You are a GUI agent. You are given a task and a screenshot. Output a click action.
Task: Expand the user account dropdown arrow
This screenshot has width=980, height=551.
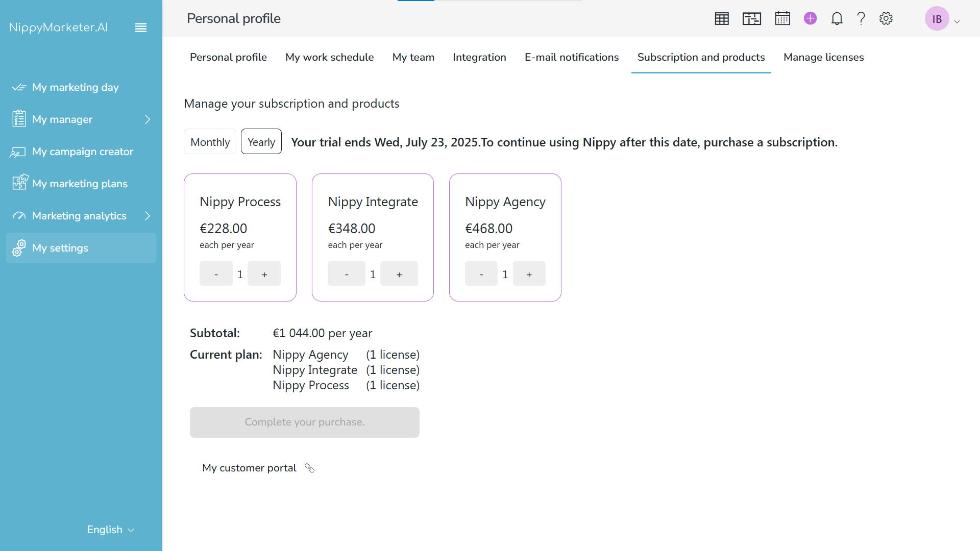957,21
